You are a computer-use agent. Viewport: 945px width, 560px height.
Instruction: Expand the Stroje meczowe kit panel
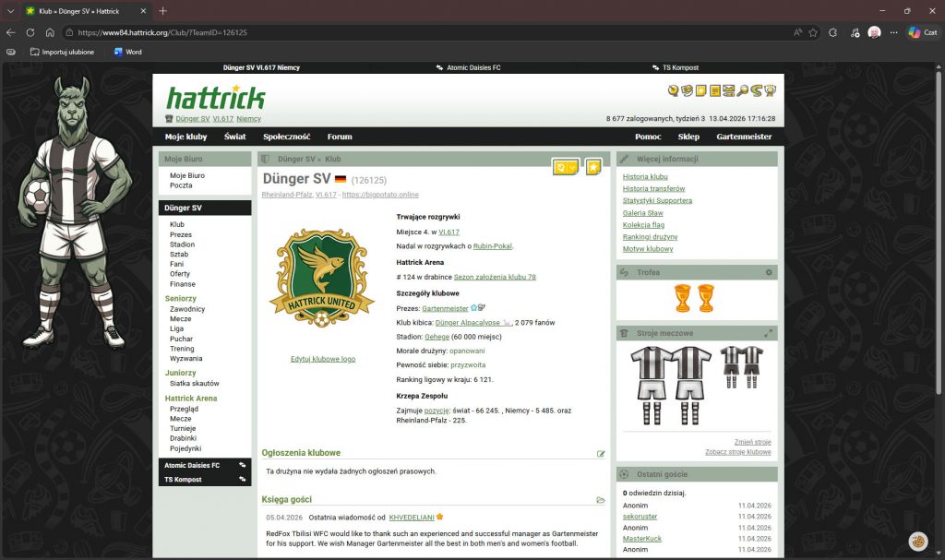tap(769, 333)
